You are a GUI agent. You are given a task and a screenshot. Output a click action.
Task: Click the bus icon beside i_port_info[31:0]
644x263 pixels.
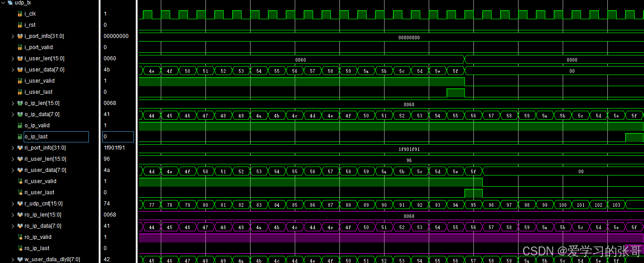pyautogui.click(x=20, y=36)
